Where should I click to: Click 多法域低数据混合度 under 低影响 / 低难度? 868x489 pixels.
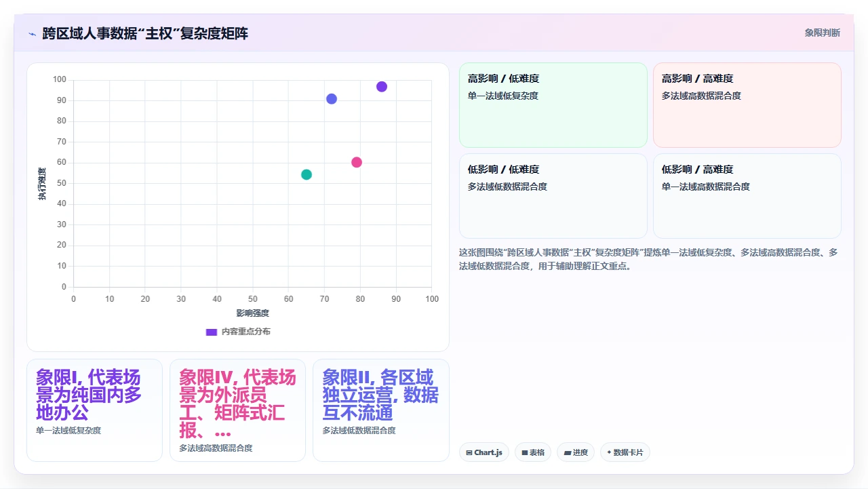point(507,187)
